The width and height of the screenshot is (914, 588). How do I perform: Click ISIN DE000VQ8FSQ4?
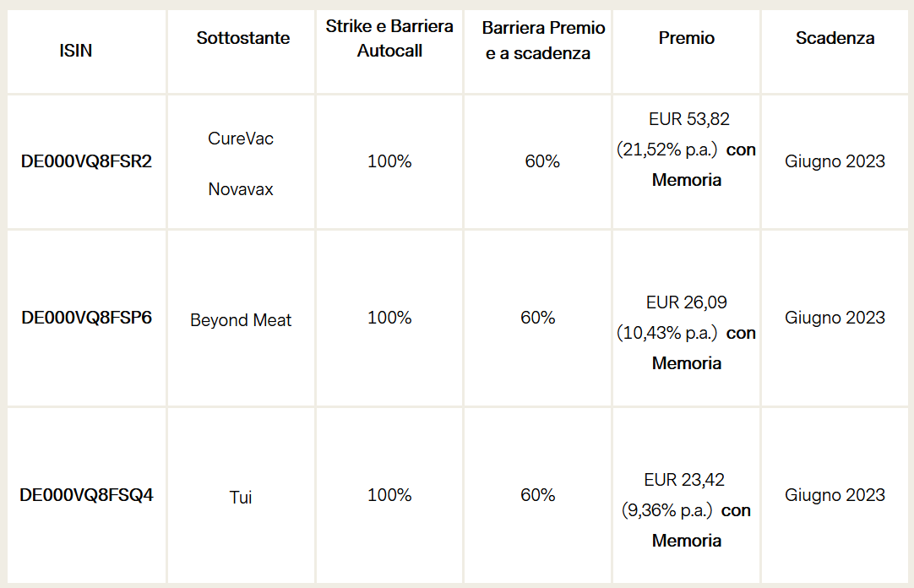click(86, 495)
